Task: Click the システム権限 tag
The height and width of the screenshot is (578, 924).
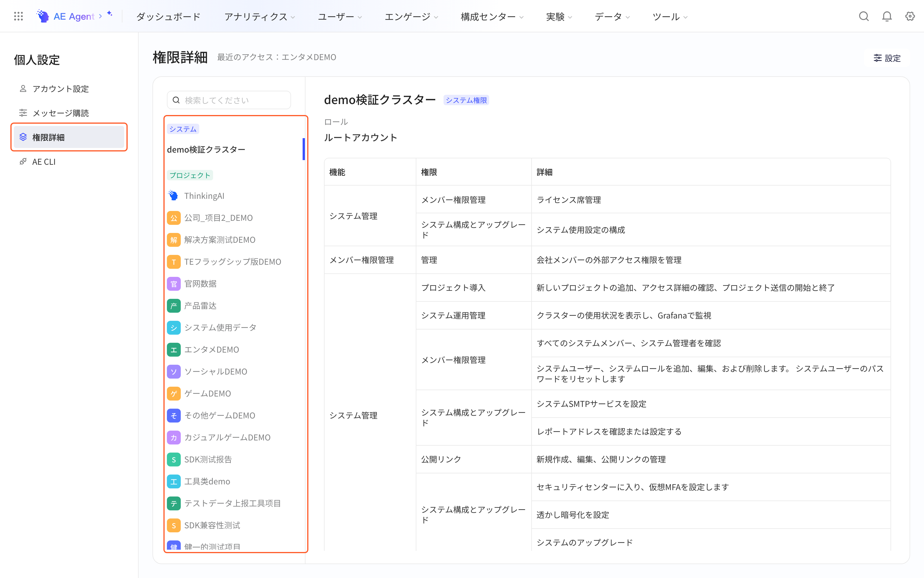Action: tap(466, 100)
